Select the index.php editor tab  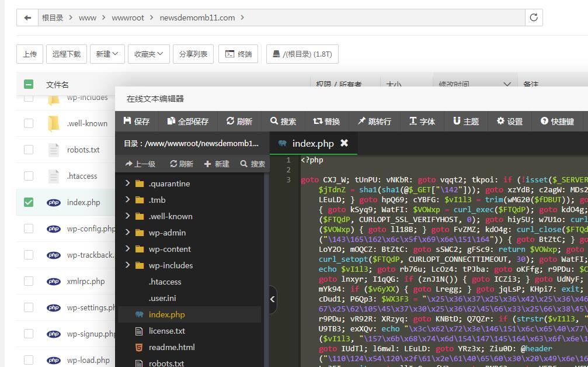313,143
